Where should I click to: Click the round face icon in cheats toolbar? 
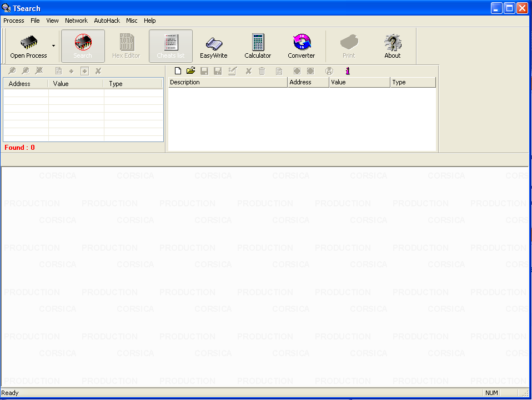[x=329, y=71]
